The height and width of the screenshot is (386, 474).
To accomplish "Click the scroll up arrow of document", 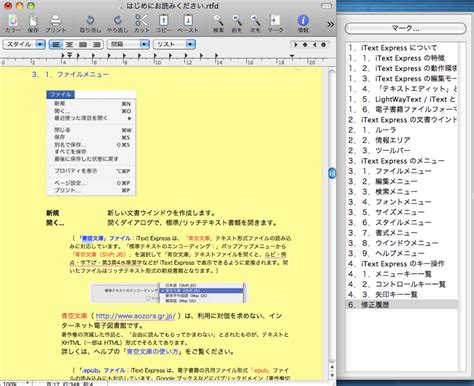I will 332,368.
